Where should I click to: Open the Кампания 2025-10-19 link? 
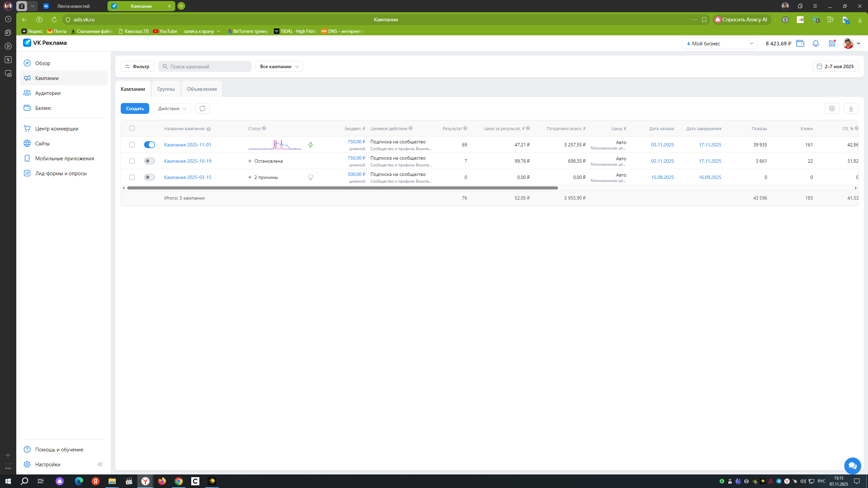[x=188, y=161]
